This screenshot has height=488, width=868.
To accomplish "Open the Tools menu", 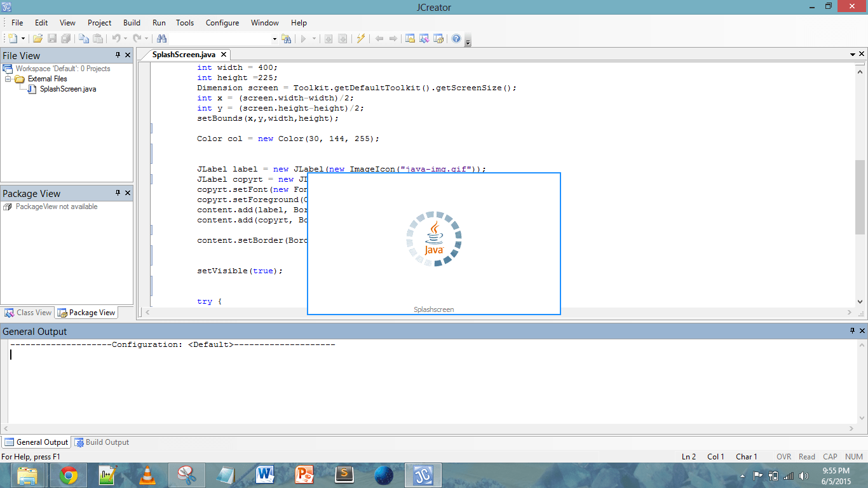I will point(185,22).
